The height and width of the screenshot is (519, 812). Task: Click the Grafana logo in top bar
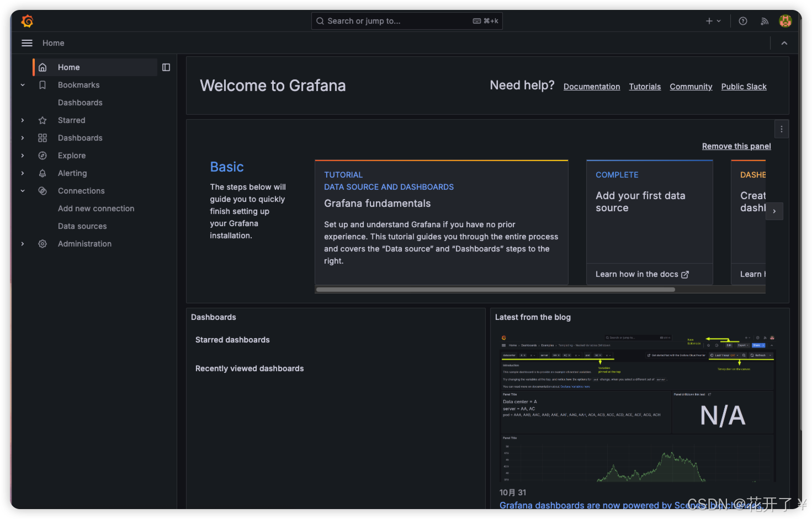27,21
